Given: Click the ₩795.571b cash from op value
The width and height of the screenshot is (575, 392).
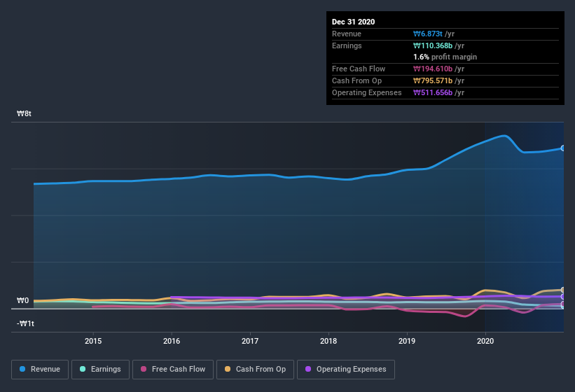Looking at the screenshot, I should 433,80.
